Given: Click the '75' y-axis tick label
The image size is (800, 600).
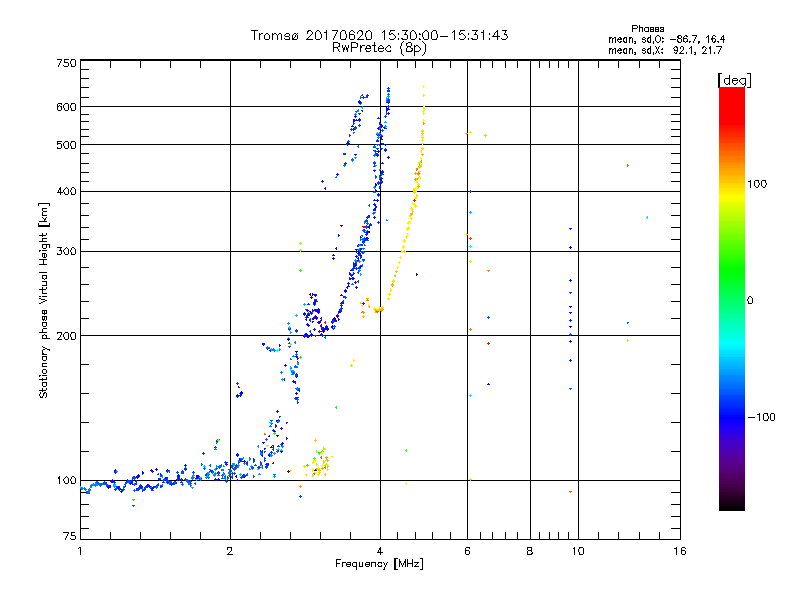Looking at the screenshot, I should [70, 536].
